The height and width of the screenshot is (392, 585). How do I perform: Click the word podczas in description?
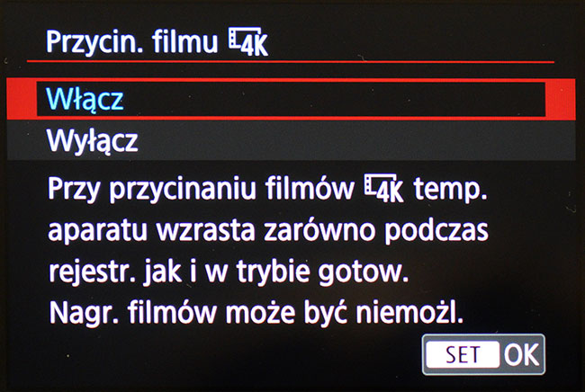436,231
